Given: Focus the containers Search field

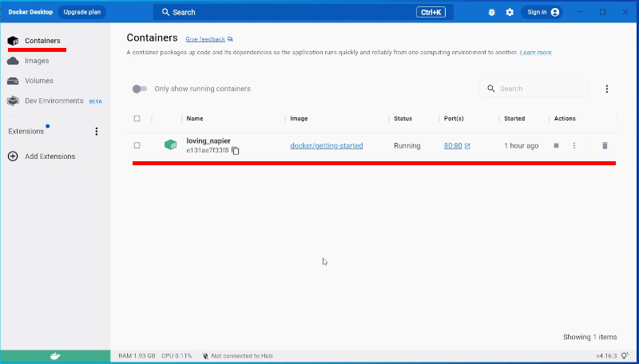Looking at the screenshot, I should (x=534, y=89).
